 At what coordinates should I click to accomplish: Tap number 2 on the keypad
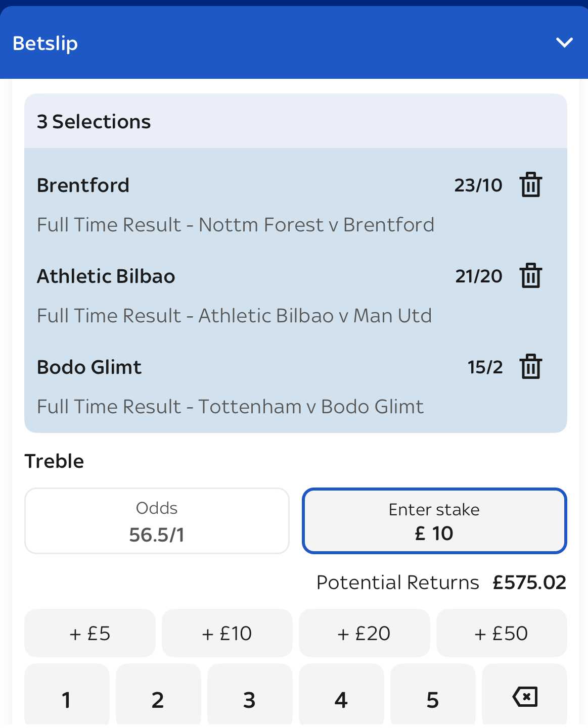[158, 697]
